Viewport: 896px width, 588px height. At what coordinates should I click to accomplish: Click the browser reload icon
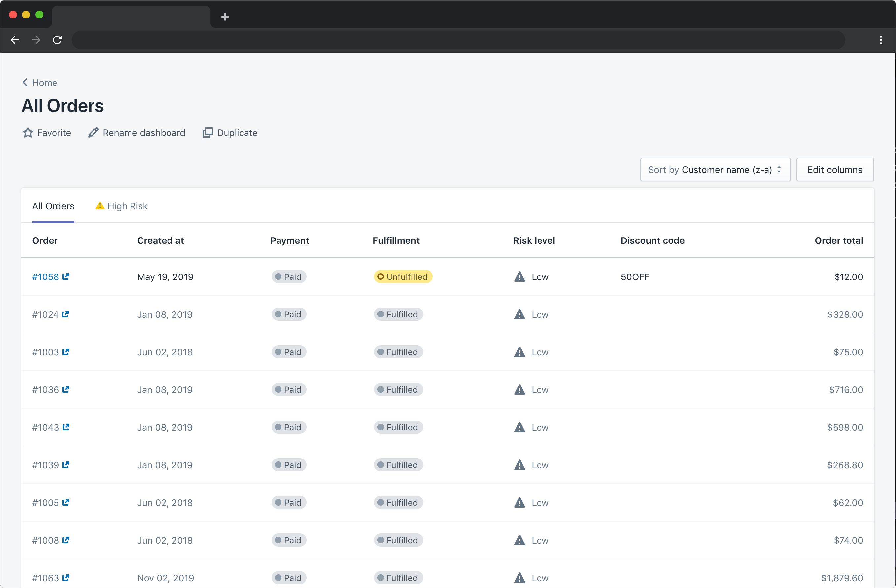point(57,40)
